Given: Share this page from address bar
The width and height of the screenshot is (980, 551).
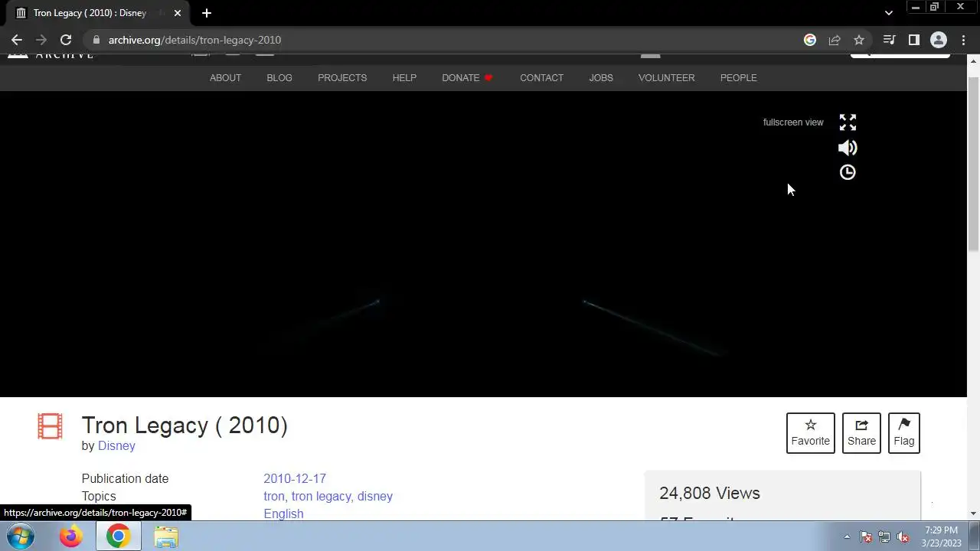Looking at the screenshot, I should click(835, 40).
